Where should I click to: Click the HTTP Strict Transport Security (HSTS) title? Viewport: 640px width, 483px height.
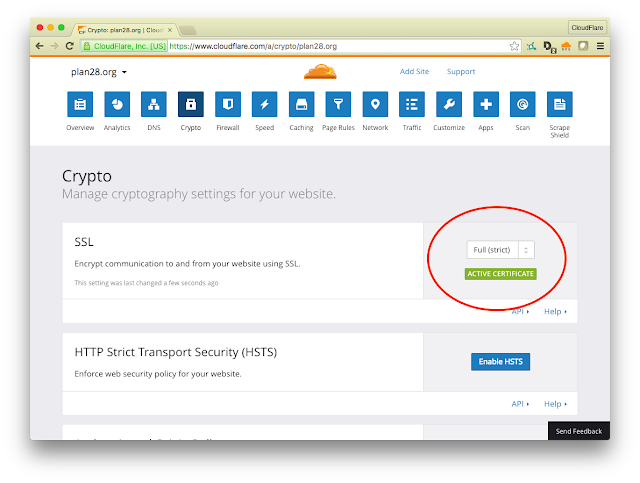click(176, 352)
